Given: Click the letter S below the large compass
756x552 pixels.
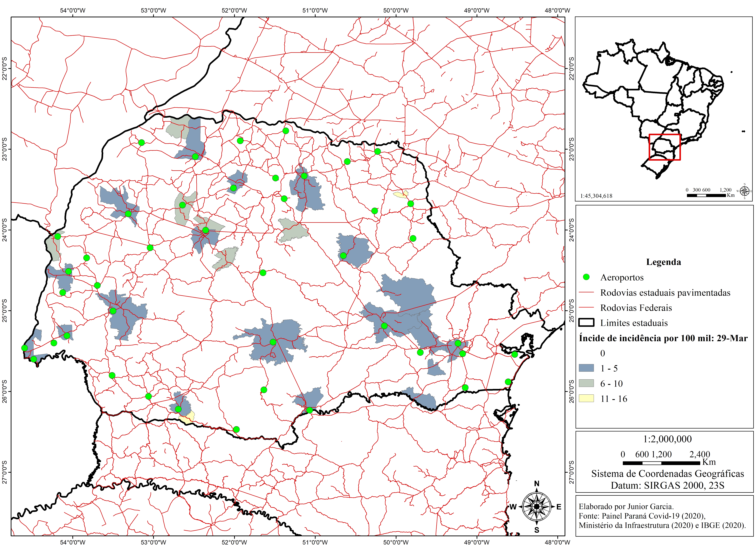Looking at the screenshot, I should 537,530.
